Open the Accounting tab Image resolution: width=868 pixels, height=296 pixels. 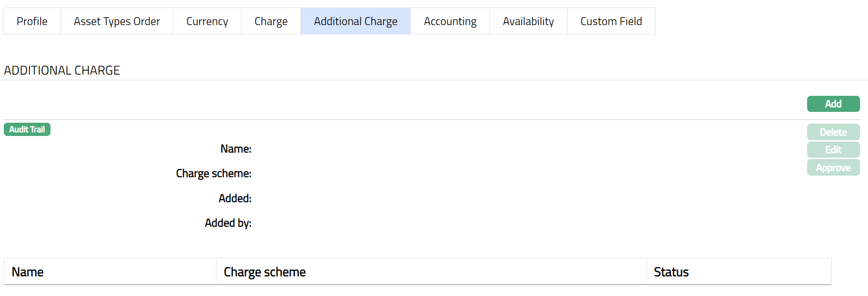[450, 21]
